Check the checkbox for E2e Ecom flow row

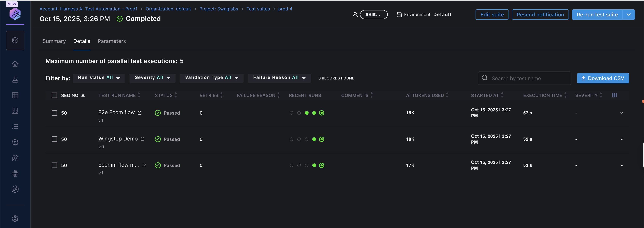click(x=54, y=113)
